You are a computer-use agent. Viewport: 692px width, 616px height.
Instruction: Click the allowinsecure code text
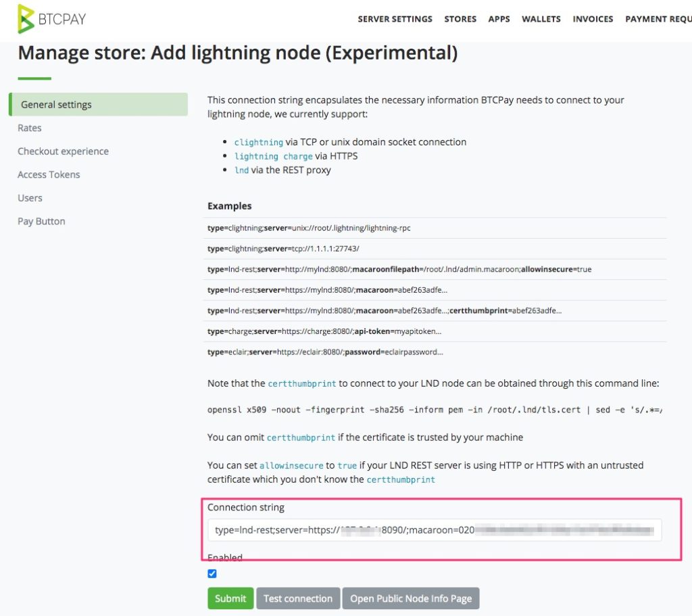click(291, 465)
